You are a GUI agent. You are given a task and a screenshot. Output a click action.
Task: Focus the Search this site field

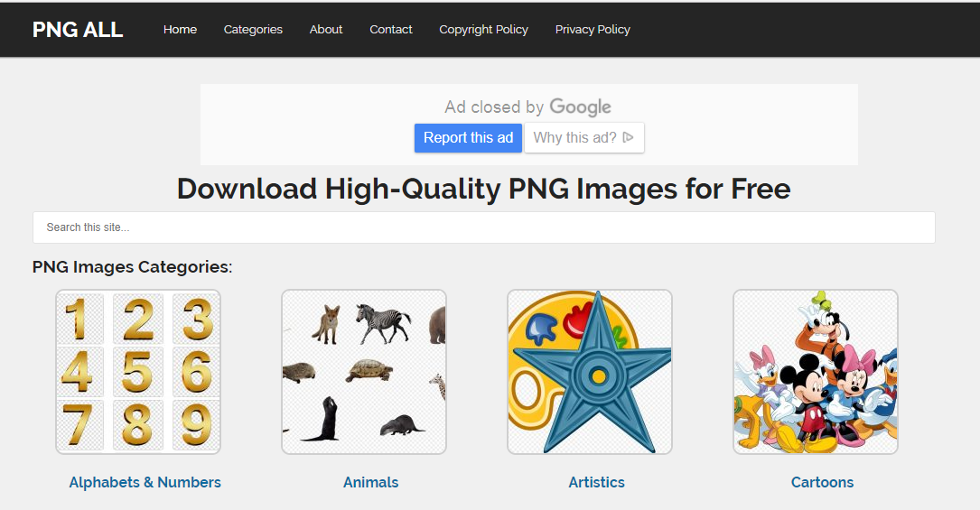click(x=484, y=227)
